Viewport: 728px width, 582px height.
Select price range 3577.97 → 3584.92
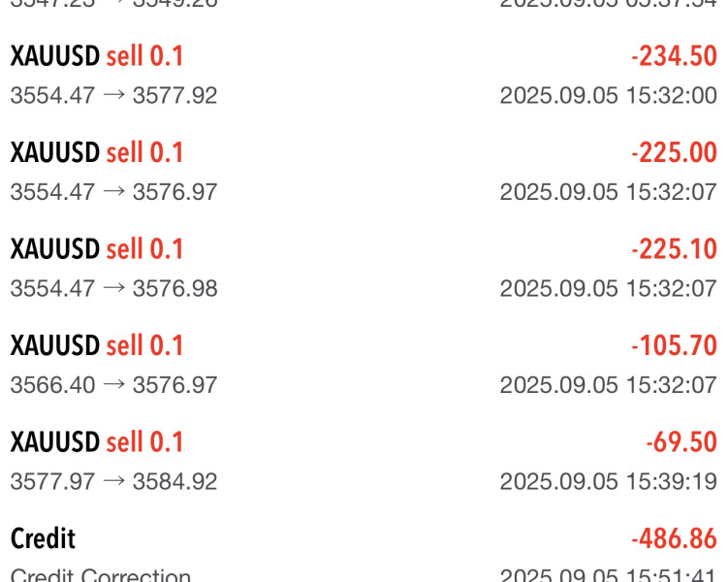[114, 481]
